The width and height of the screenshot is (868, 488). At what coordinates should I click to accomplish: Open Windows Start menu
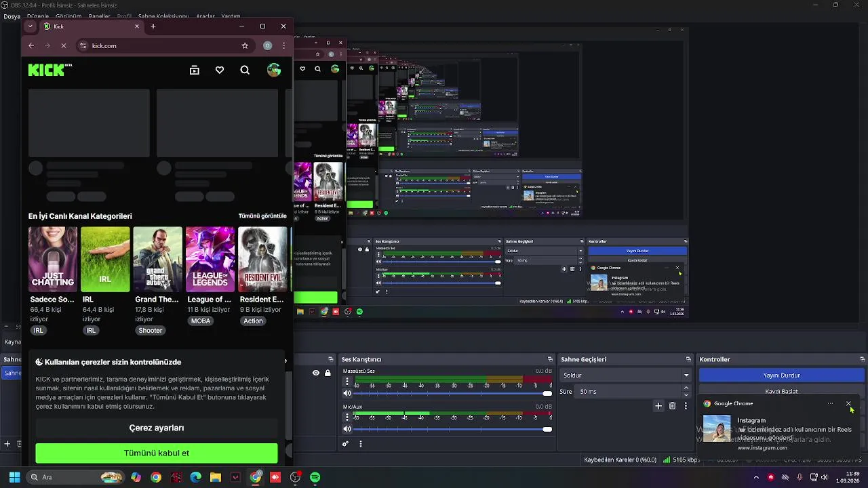14,477
